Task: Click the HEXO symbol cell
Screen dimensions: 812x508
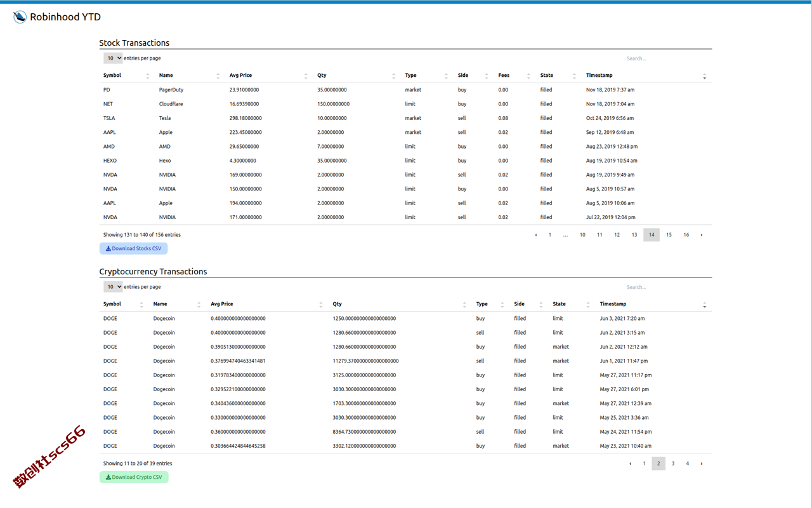Action: click(x=110, y=161)
